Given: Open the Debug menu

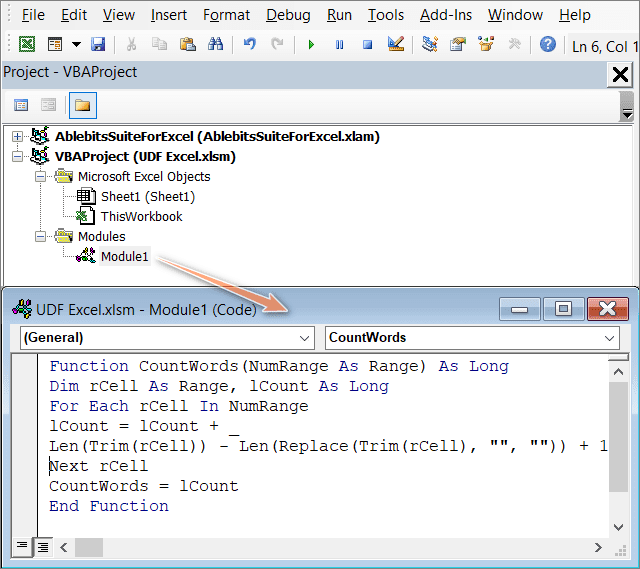Looking at the screenshot, I should 288,15.
